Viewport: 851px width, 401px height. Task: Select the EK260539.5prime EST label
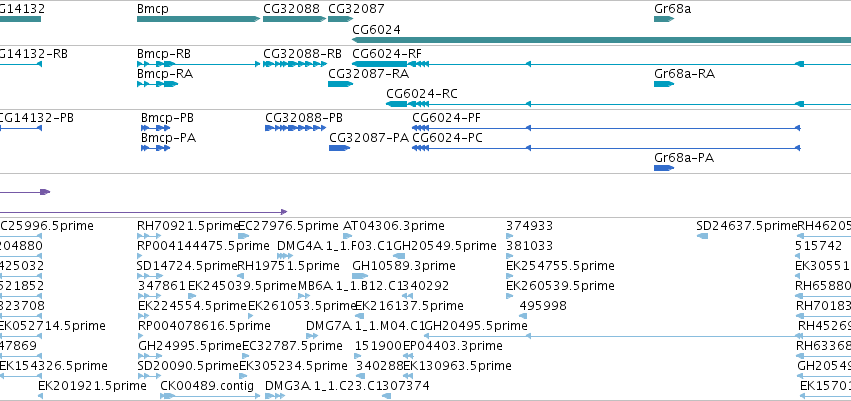click(x=560, y=286)
